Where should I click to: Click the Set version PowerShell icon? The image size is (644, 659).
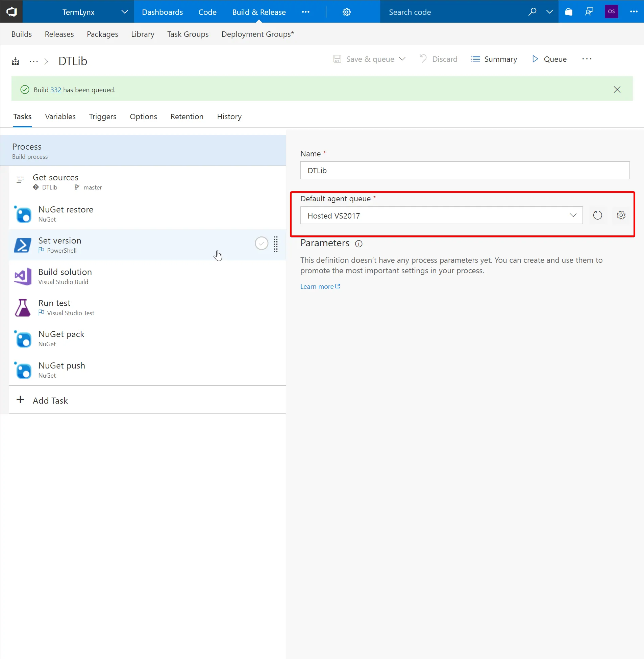(23, 246)
